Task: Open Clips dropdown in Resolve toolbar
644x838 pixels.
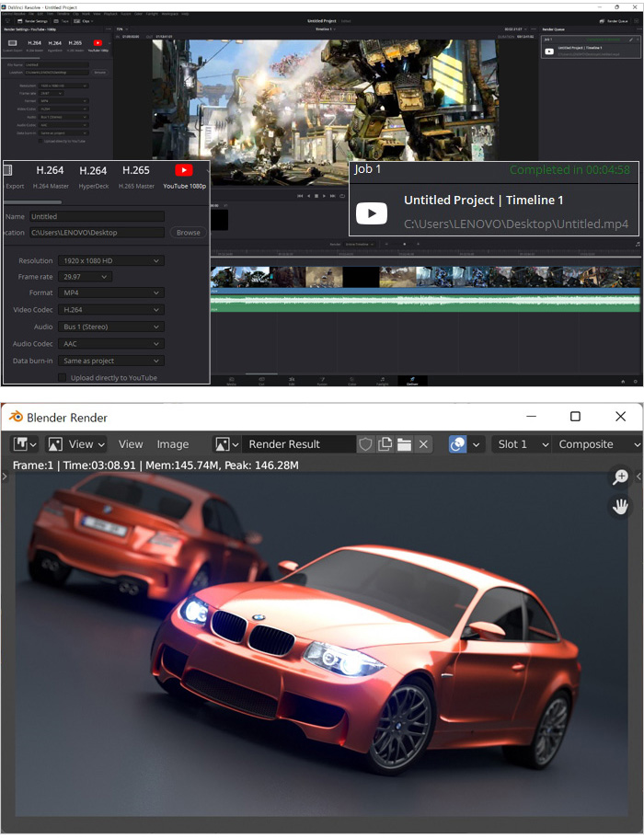Action: point(84,21)
